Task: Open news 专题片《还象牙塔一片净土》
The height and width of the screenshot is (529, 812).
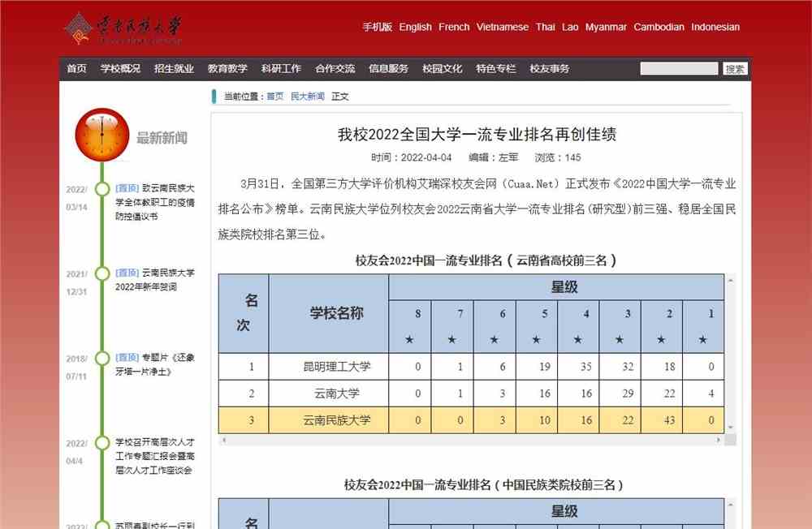Action: (x=155, y=364)
